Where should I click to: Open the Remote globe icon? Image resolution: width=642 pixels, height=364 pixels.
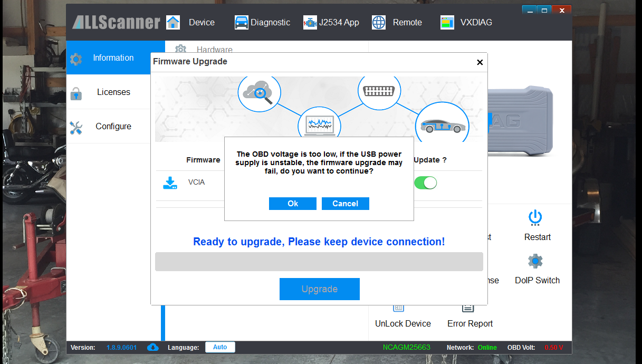pyautogui.click(x=379, y=22)
